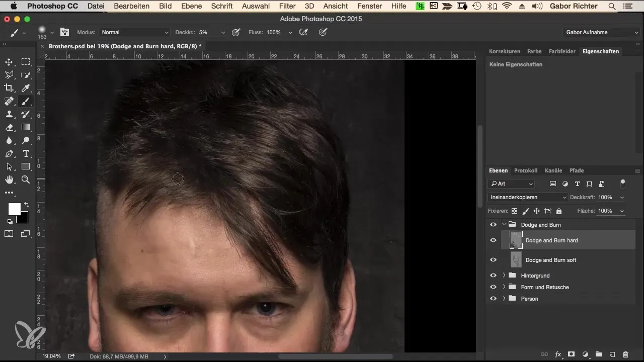Select the Zoom tool

tap(26, 179)
